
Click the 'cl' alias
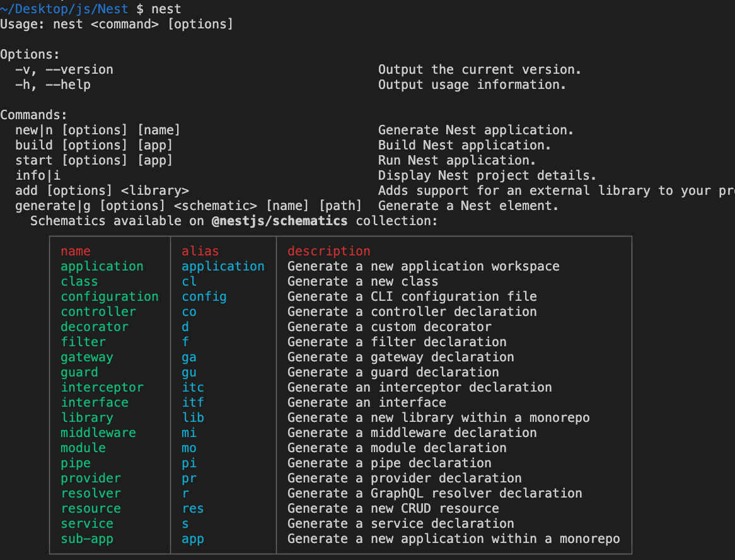pyautogui.click(x=189, y=281)
